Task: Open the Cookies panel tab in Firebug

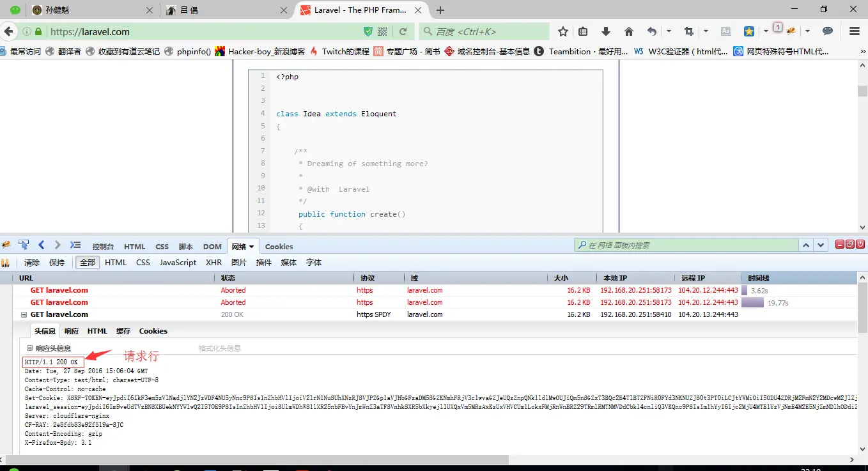Action: coord(279,247)
